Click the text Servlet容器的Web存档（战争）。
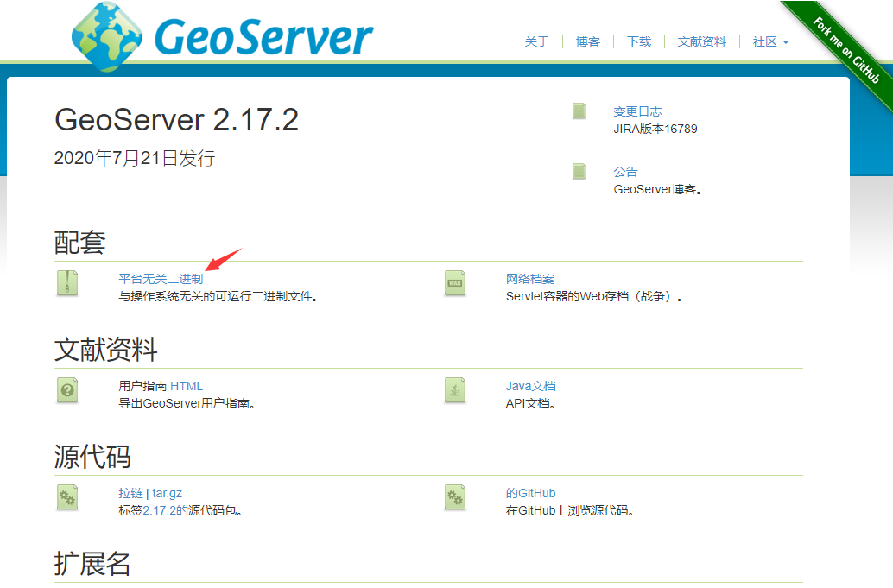893x588 pixels. 594,296
